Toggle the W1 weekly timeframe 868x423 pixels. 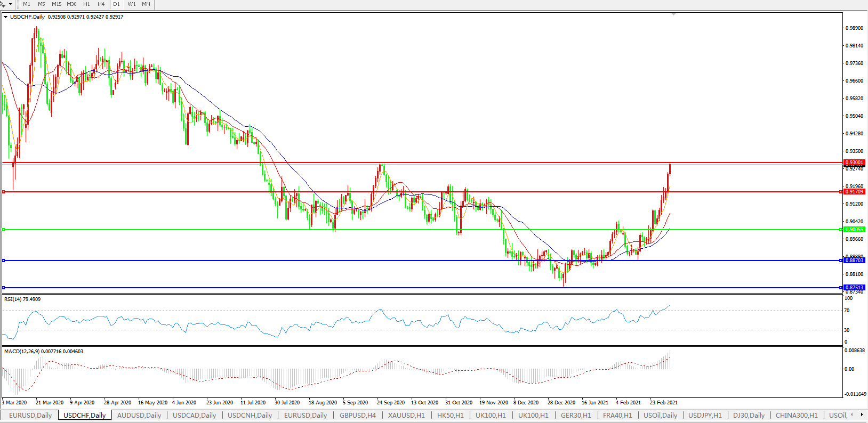pos(132,4)
